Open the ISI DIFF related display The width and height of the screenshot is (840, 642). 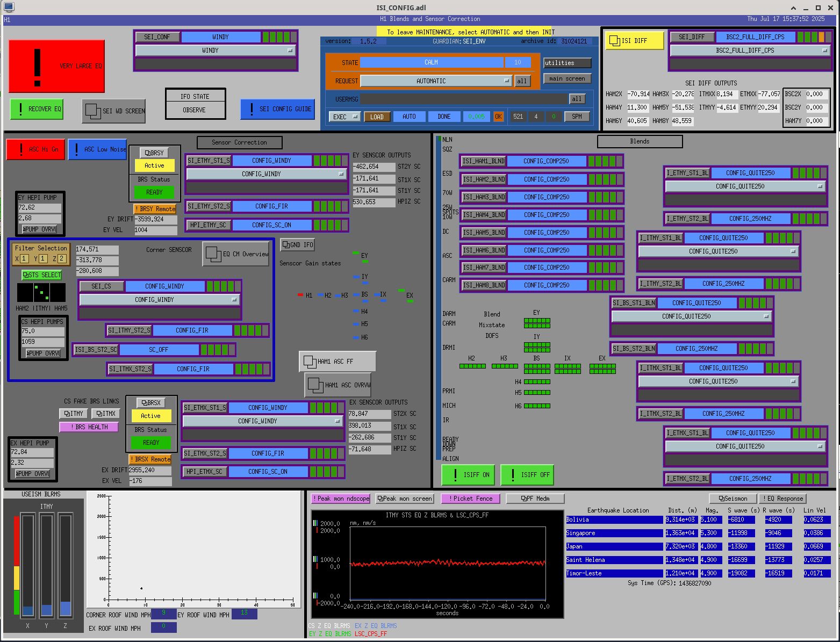(x=635, y=41)
